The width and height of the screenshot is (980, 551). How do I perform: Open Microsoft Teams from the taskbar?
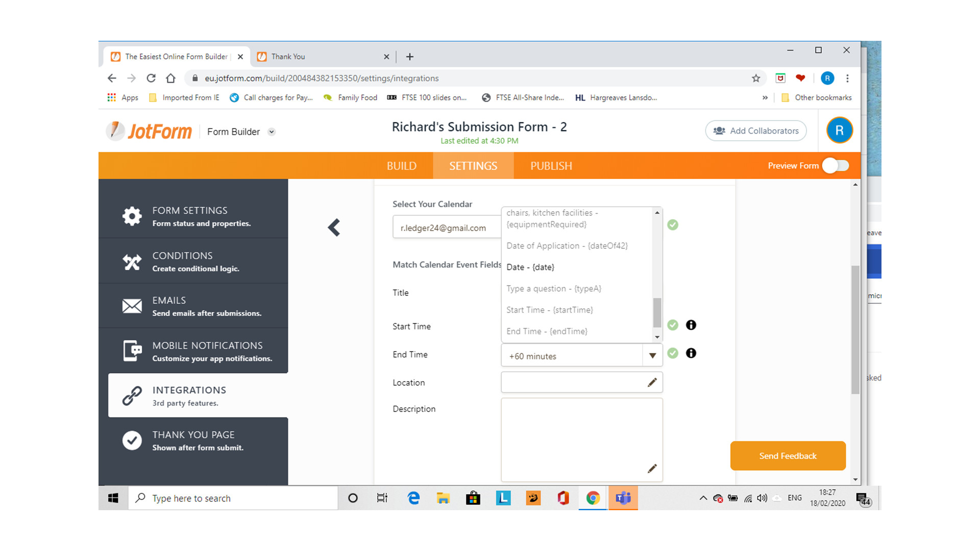coord(622,498)
